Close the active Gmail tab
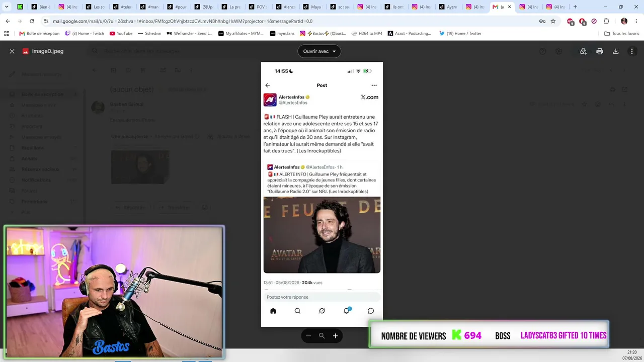Viewport: 644px width, 362px height. pyautogui.click(x=509, y=7)
